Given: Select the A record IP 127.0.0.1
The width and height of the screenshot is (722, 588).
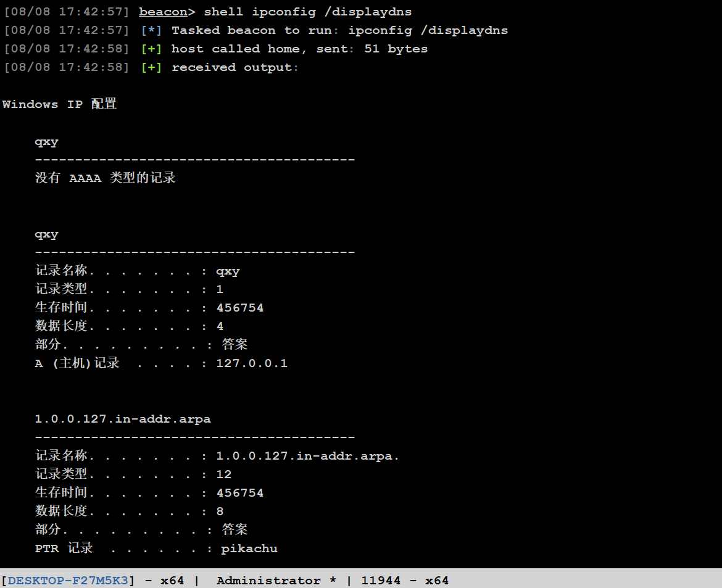Looking at the screenshot, I should click(252, 363).
